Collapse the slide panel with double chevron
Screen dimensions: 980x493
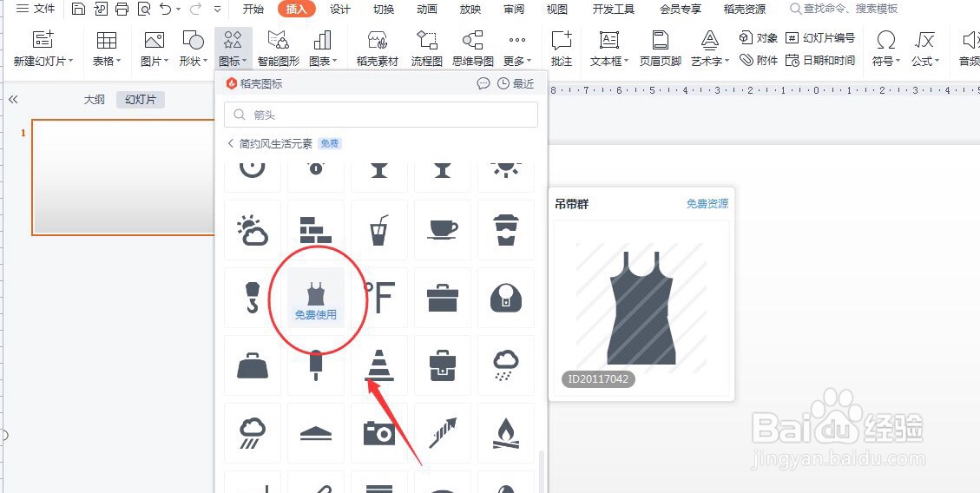(x=13, y=99)
